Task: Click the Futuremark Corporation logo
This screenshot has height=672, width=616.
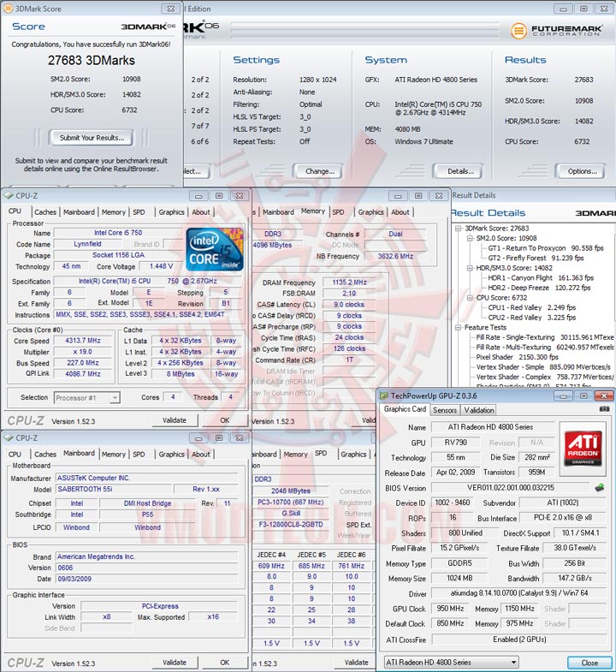Action: click(x=556, y=31)
